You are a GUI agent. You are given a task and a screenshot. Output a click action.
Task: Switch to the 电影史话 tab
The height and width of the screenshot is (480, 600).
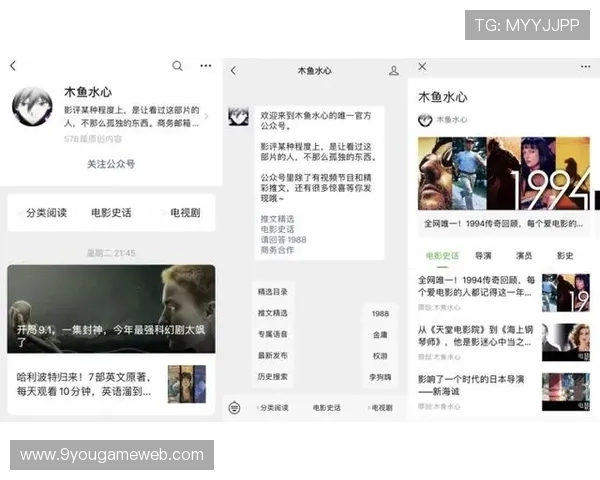(x=442, y=256)
